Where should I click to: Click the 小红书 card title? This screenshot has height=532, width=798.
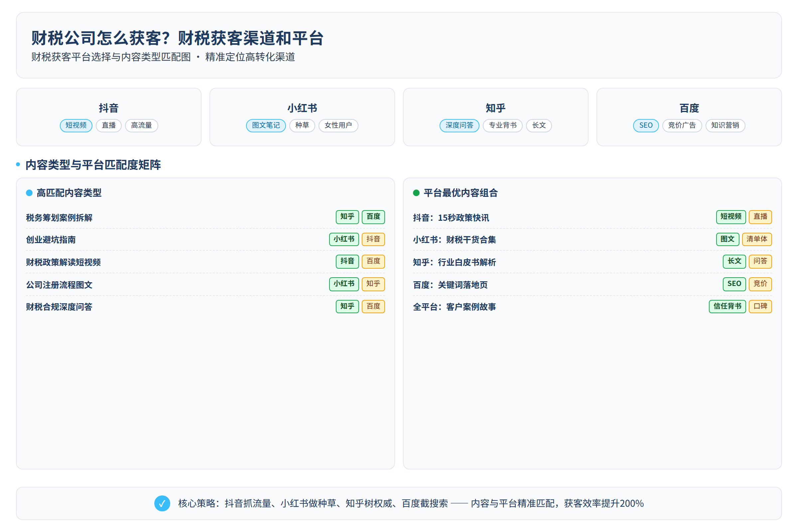[302, 108]
